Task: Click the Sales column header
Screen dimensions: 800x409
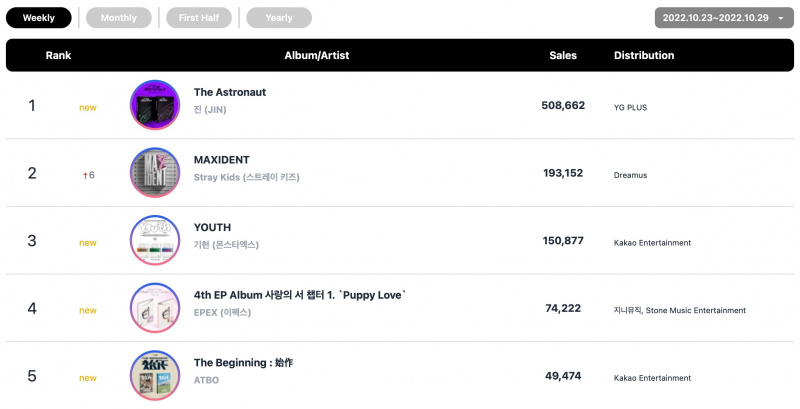Action: tap(563, 56)
